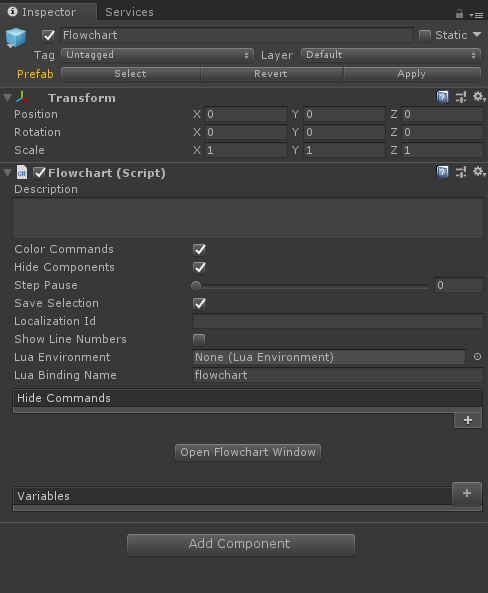This screenshot has height=593, width=488.
Task: Click the Flowchart script help book icon
Action: [x=442, y=172]
